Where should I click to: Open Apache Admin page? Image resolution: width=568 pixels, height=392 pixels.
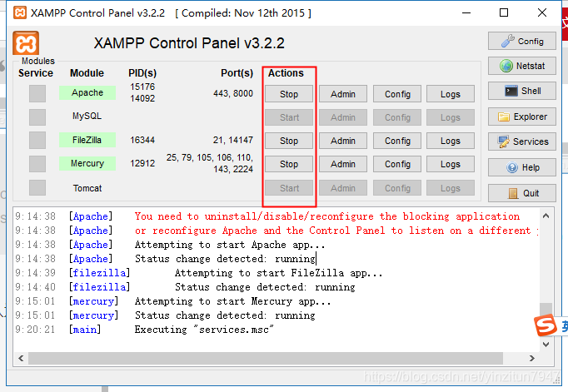click(x=342, y=94)
